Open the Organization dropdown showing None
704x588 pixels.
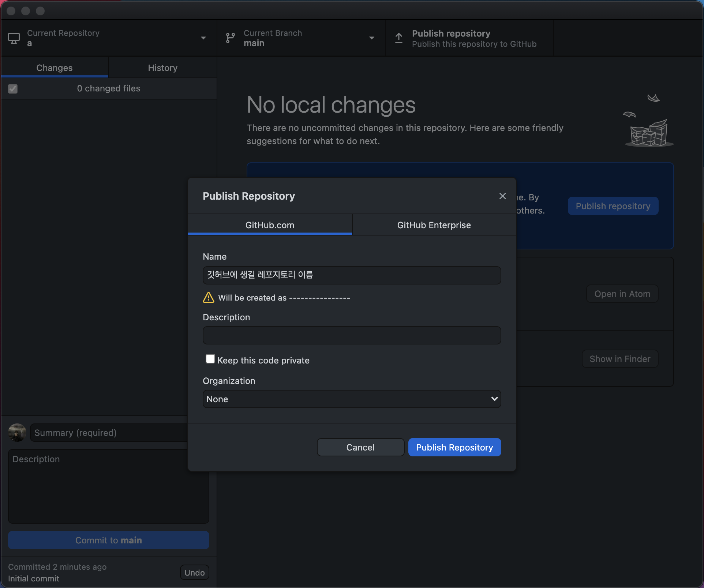click(352, 399)
